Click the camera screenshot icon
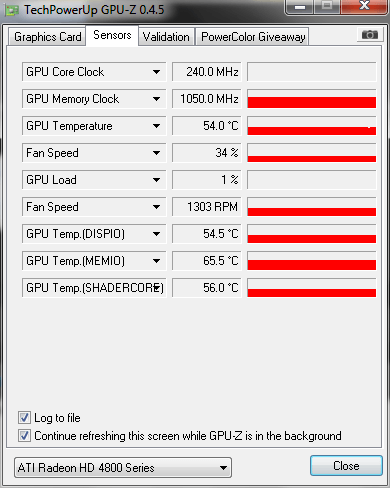Screen dimensions: 390x488 click(x=369, y=34)
